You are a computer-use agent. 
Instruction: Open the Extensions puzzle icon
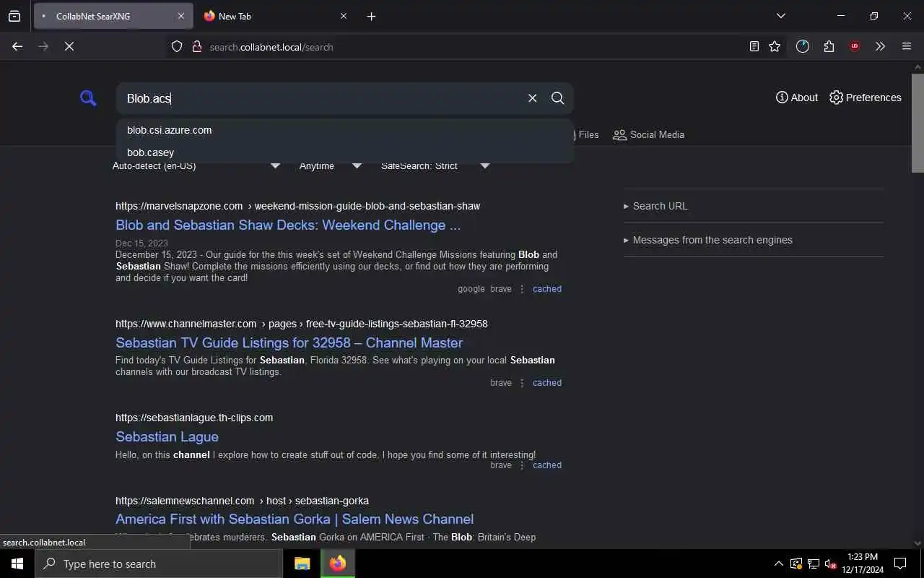click(x=829, y=46)
